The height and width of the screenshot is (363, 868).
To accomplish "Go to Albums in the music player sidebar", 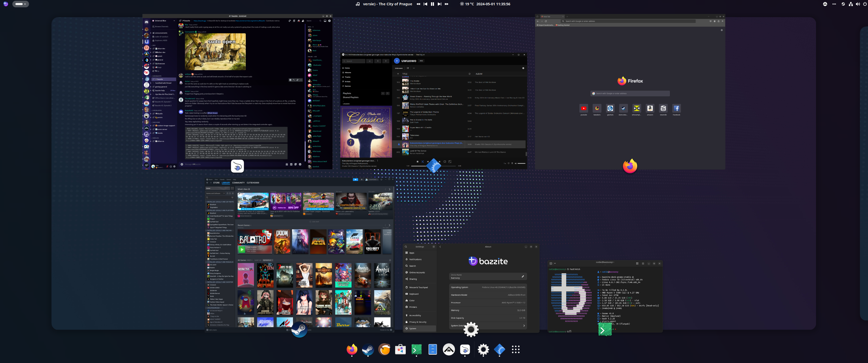I will (x=348, y=72).
